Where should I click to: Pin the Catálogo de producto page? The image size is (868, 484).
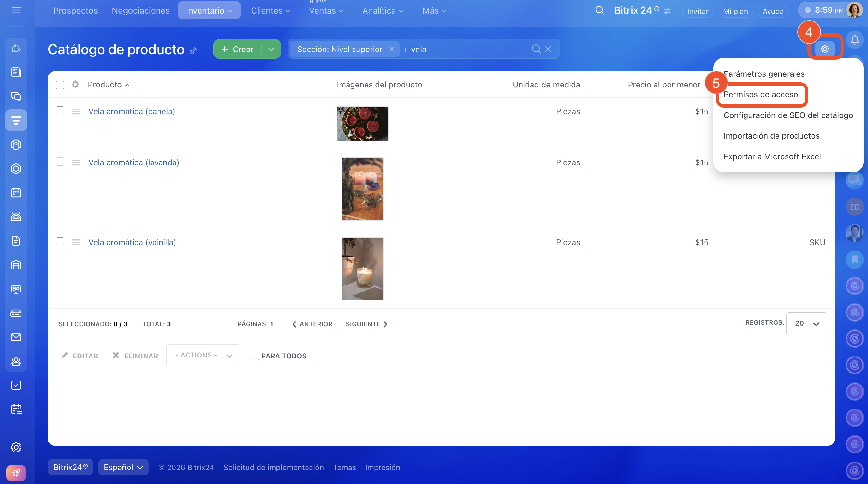click(x=193, y=51)
